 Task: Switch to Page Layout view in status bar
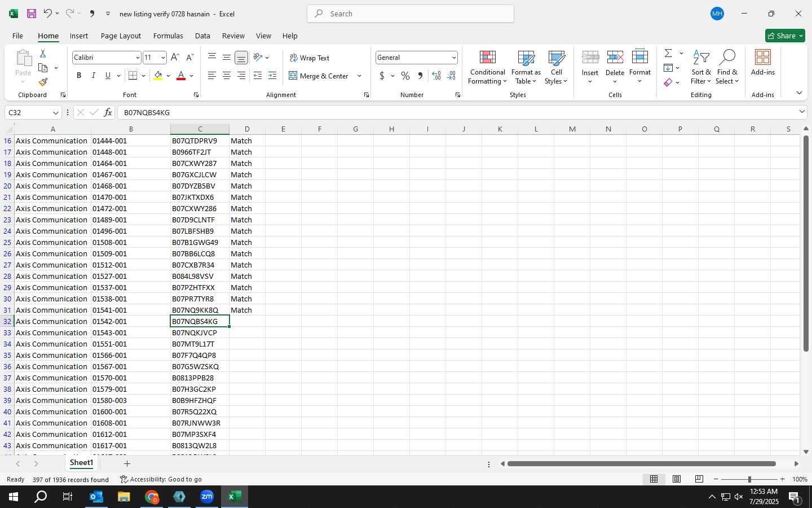tap(677, 479)
